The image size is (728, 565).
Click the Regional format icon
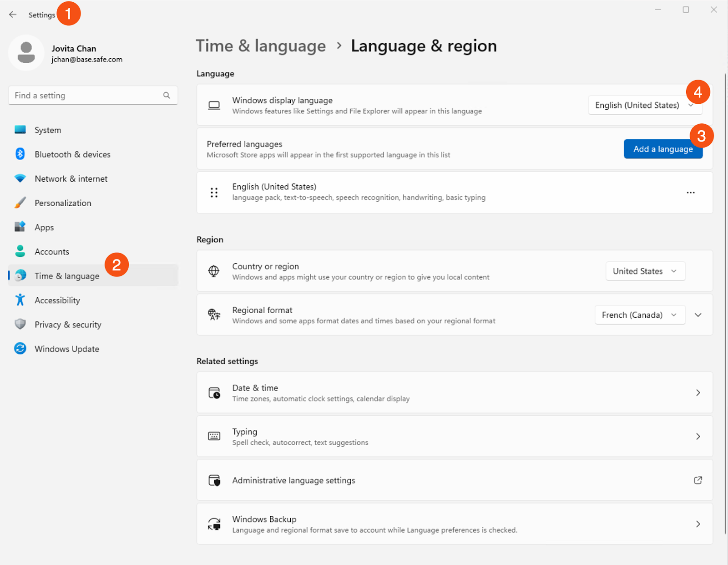pyautogui.click(x=214, y=315)
